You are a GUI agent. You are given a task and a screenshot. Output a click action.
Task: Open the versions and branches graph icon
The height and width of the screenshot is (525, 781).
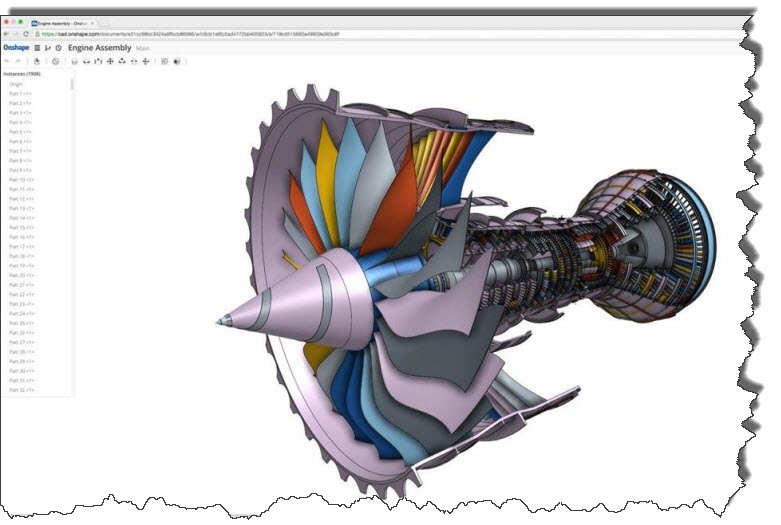[48, 47]
